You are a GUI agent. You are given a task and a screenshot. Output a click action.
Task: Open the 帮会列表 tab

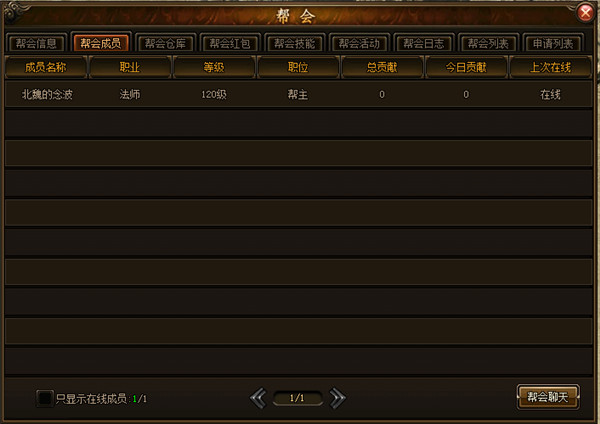tap(489, 43)
